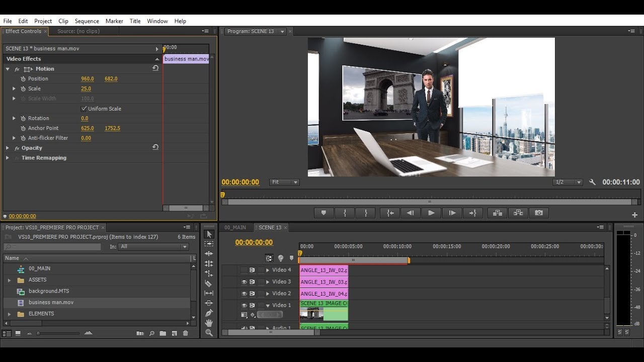The height and width of the screenshot is (362, 644).
Task: Click New Bin folder icon
Action: [163, 333]
